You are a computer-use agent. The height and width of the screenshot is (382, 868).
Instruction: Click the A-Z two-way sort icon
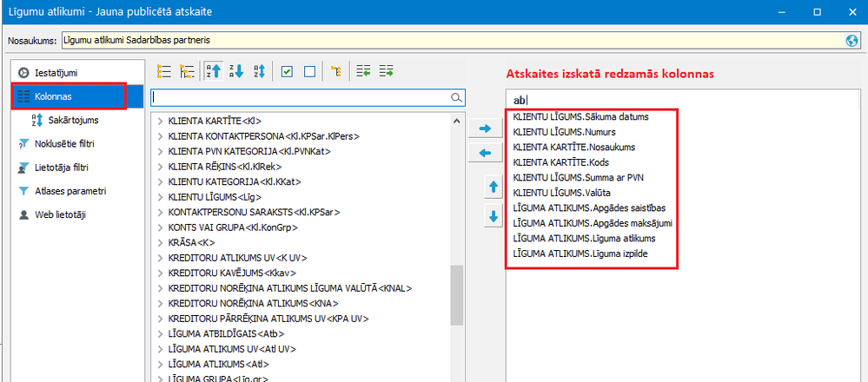259,71
